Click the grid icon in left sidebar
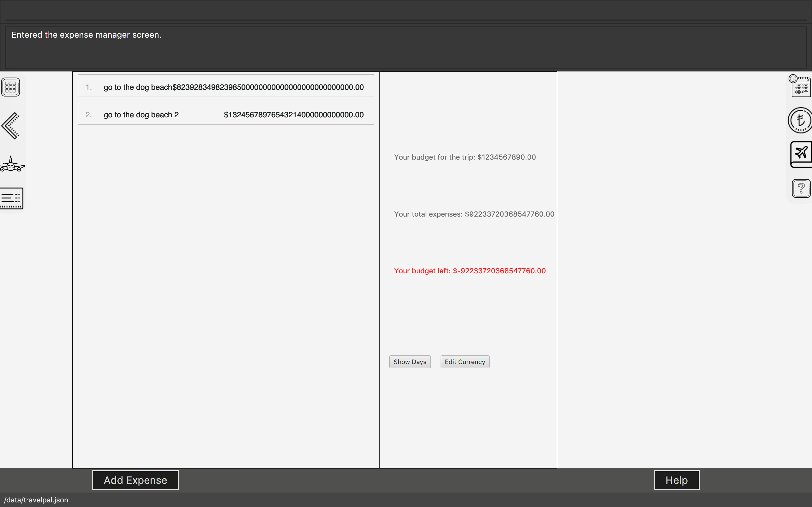 click(x=10, y=87)
